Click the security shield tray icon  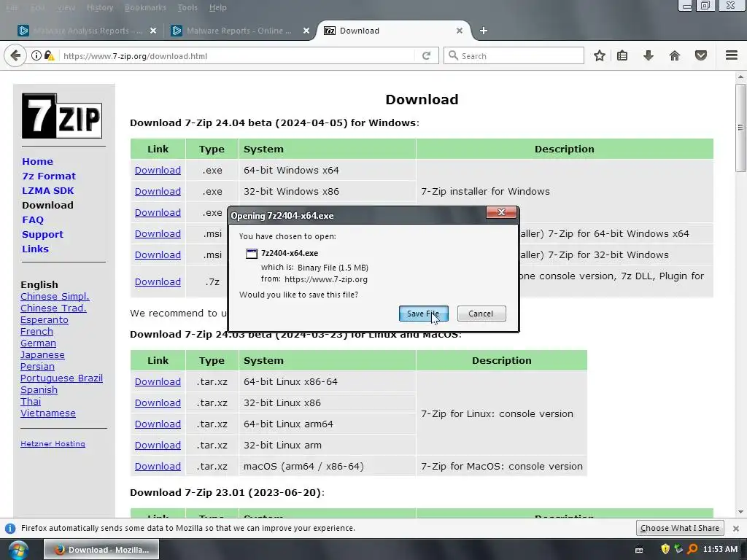pyautogui.click(x=665, y=549)
